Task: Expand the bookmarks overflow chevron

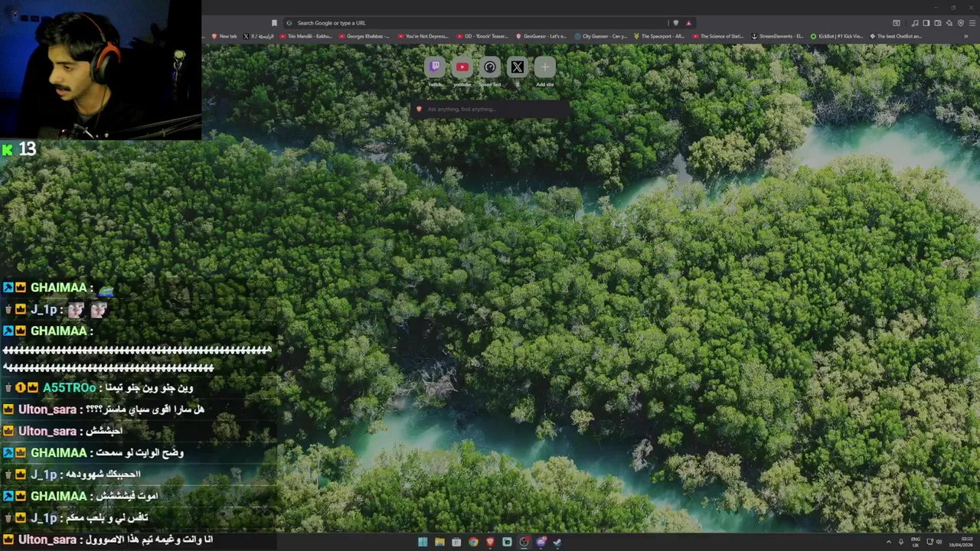Action: coord(966,36)
